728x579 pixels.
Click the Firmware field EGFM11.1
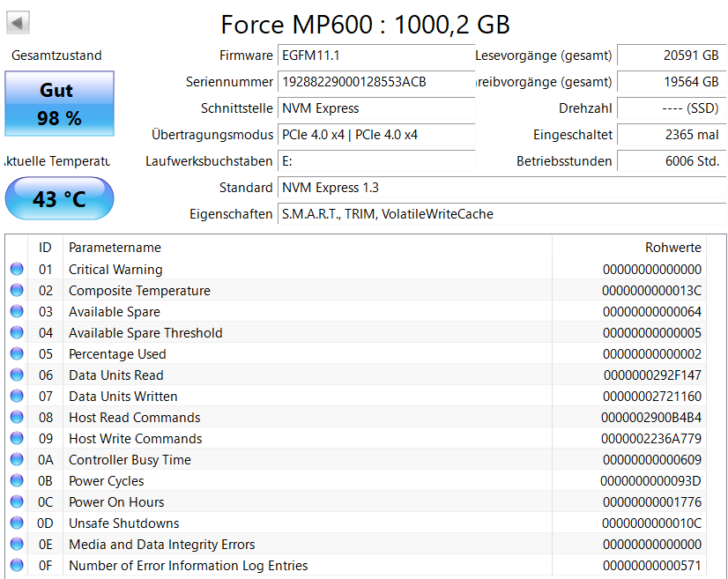376,56
